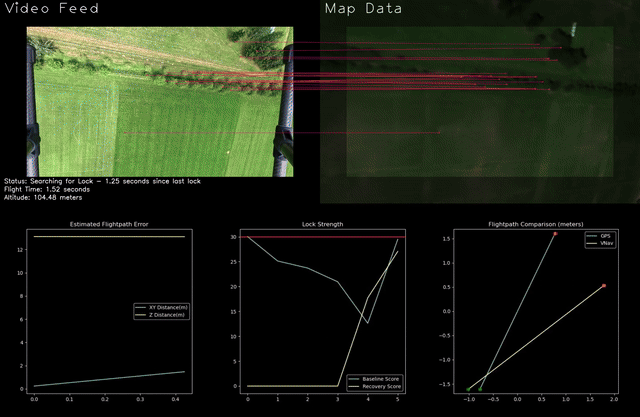Screen dimensions: 640x417
Task: Click the red endpoint marker of the GPS path
Action: 555,234
